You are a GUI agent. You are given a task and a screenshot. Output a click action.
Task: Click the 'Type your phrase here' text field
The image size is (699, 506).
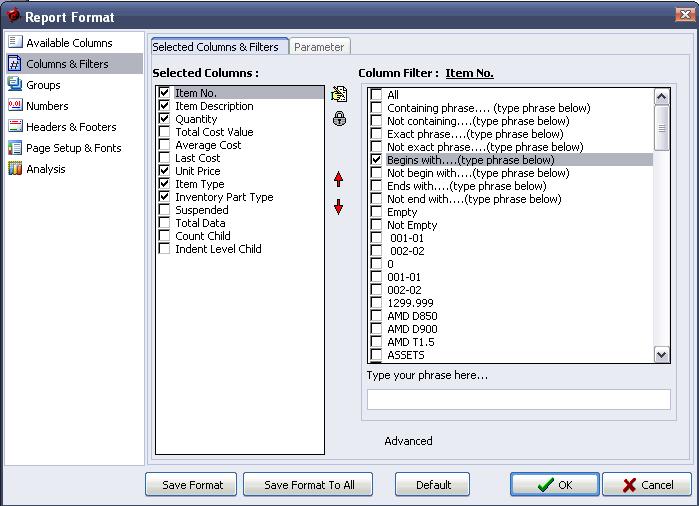coord(518,399)
